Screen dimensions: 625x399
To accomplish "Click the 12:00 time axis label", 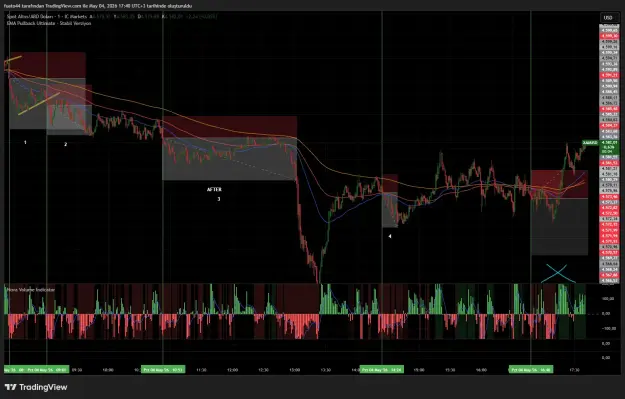I will tap(232, 370).
